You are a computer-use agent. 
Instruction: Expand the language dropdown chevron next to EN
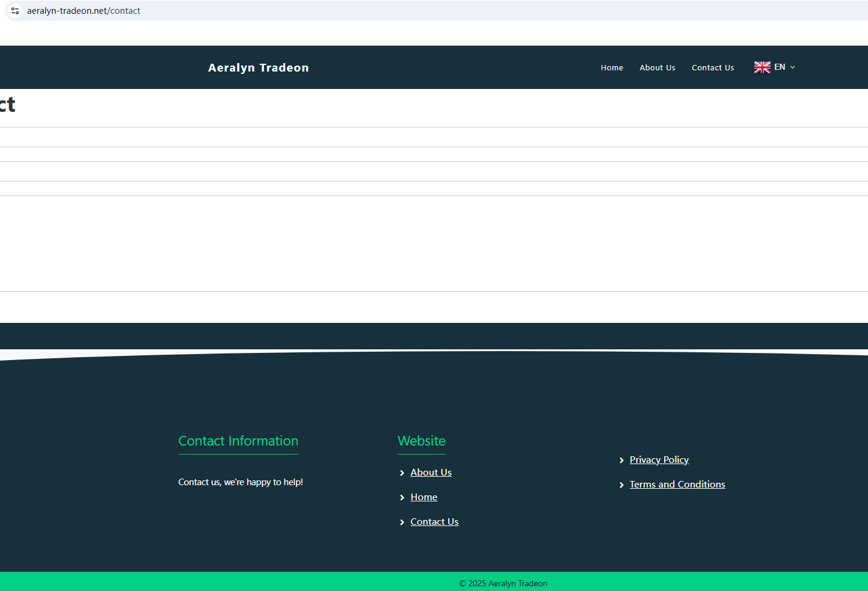793,67
